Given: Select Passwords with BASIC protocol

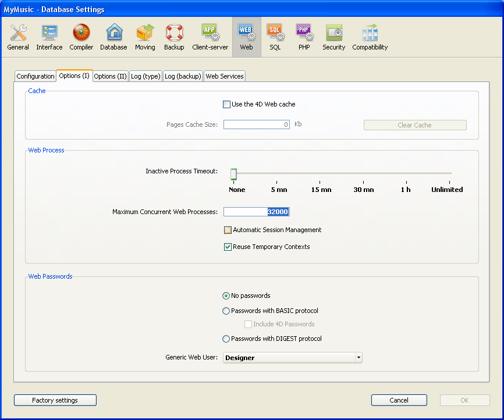Looking at the screenshot, I should point(226,311).
